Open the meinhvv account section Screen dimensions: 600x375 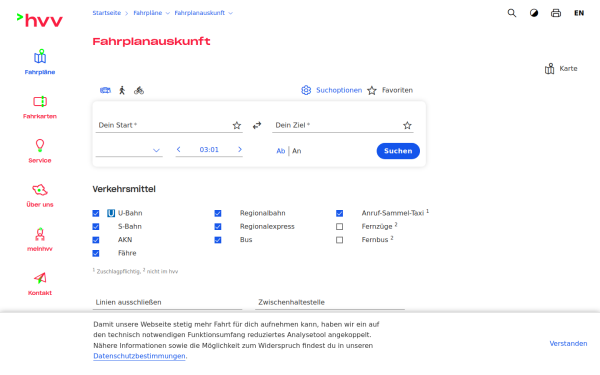coord(40,240)
